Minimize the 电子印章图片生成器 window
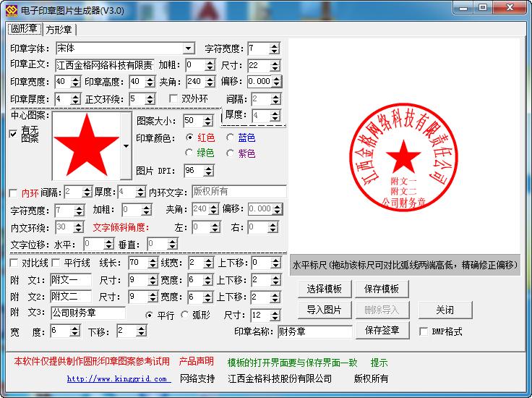Image resolution: width=532 pixels, height=398 pixels. [463, 8]
